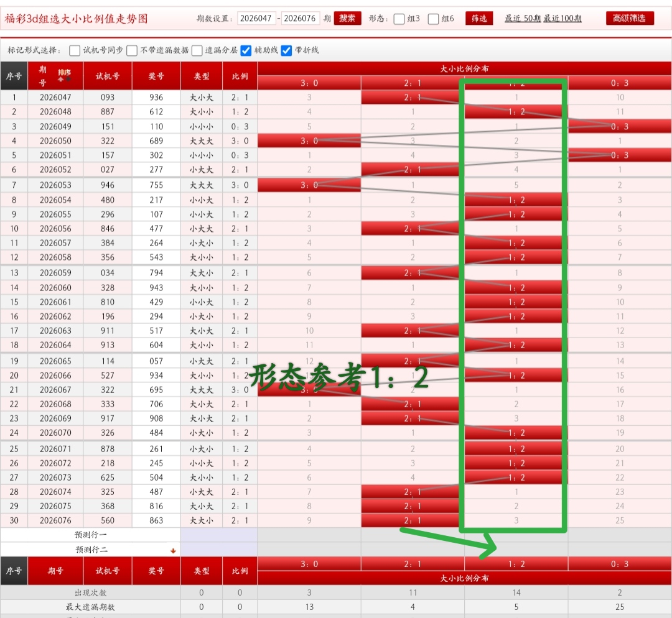Click the 筛选 button
The width and height of the screenshot is (672, 618).
(479, 19)
